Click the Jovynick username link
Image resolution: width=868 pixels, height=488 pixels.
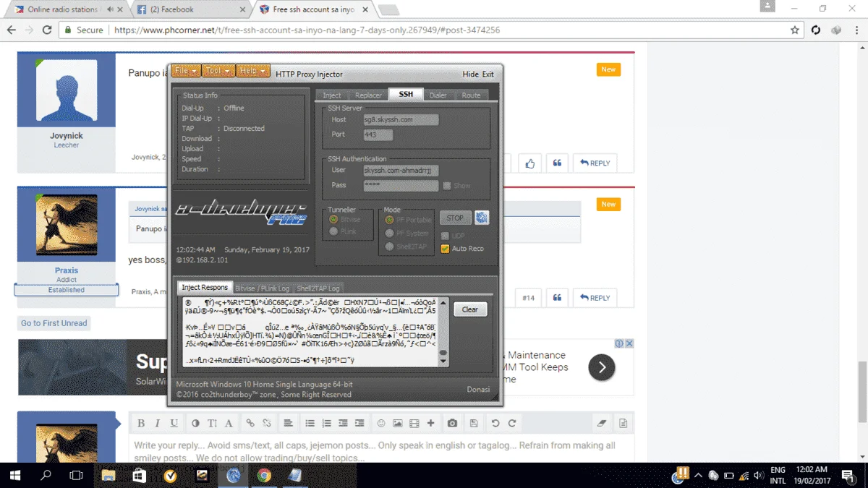click(67, 136)
